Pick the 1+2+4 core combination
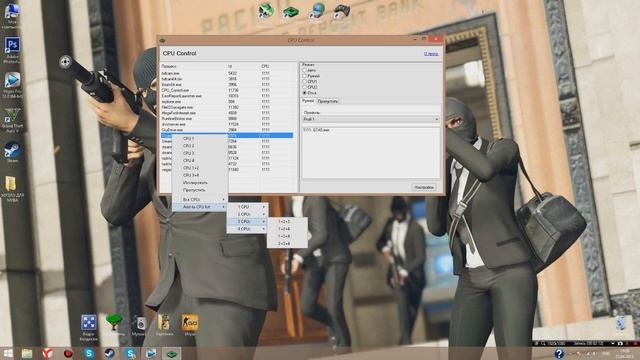This screenshot has width=640, height=360. point(287,229)
